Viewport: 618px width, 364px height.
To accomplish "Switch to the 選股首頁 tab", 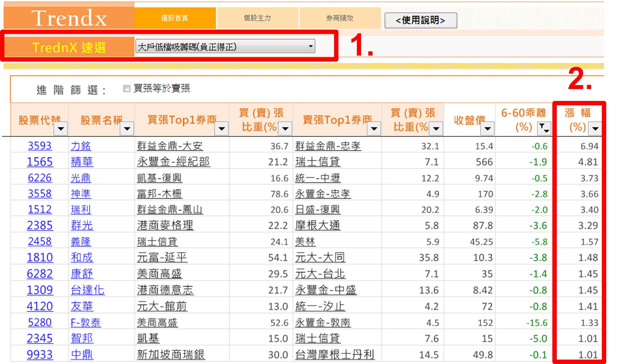I will click(x=175, y=18).
